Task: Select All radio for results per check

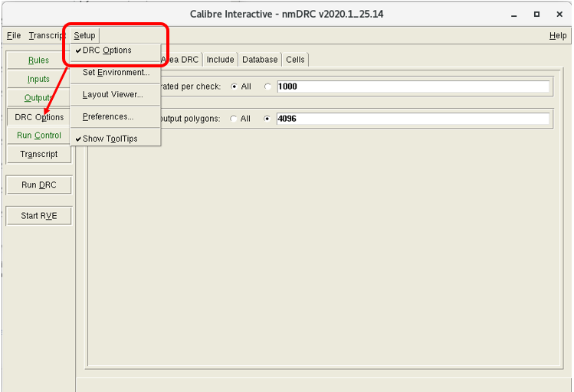Action: [234, 87]
